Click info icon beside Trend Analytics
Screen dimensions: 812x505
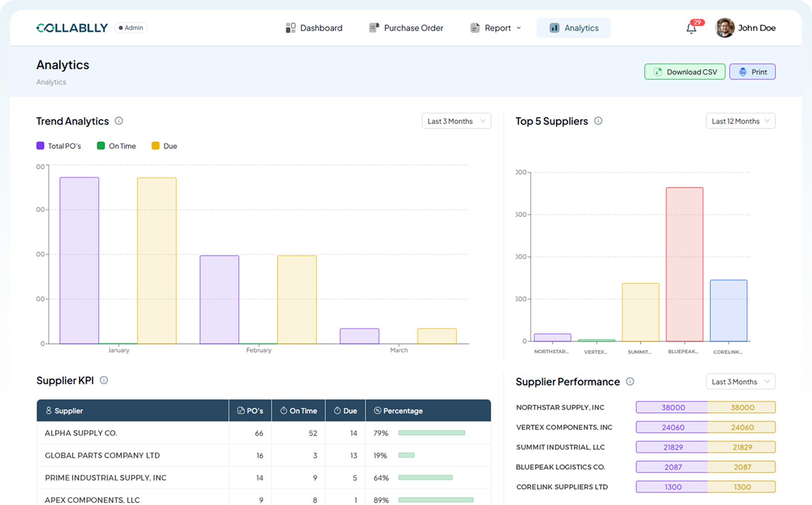(x=119, y=121)
